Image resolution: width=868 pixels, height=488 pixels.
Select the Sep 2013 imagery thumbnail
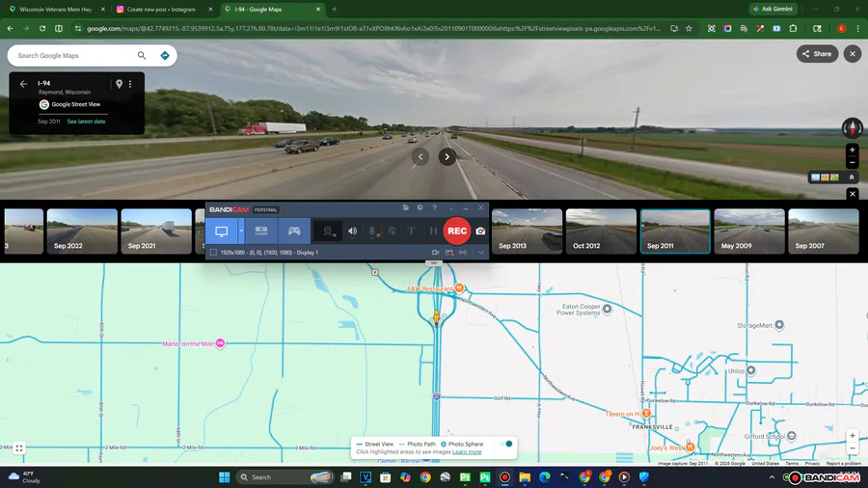[x=527, y=231]
